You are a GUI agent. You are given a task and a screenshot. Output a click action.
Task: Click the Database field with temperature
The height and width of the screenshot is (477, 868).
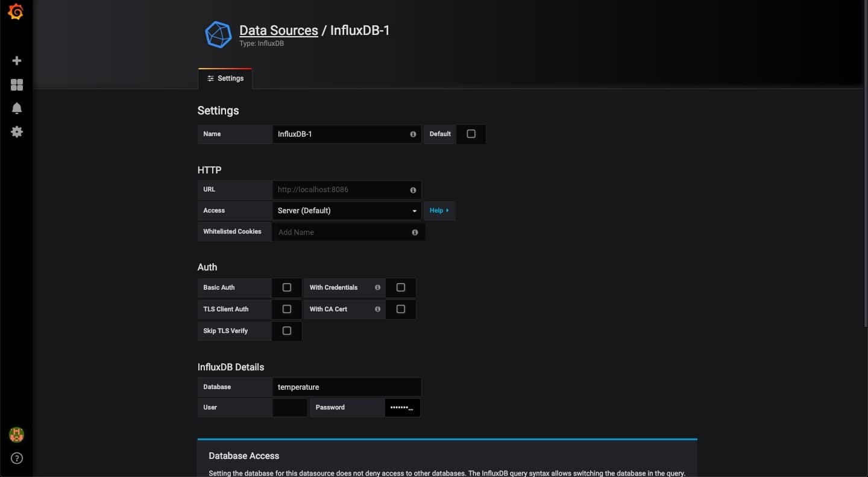click(x=347, y=387)
